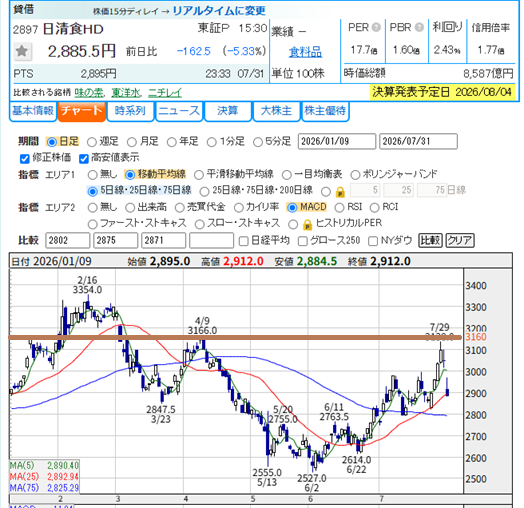
Task: Open 東洋水 comparison stock link
Action: tap(126, 92)
